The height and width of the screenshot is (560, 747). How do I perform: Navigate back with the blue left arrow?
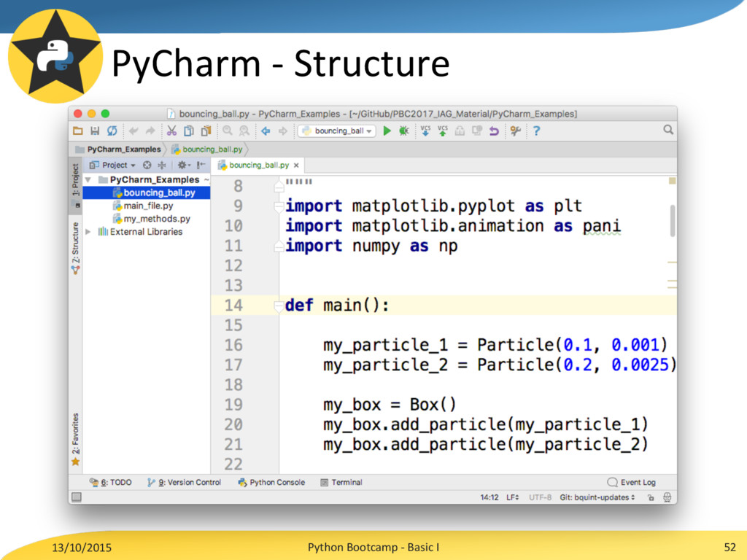[x=266, y=131]
